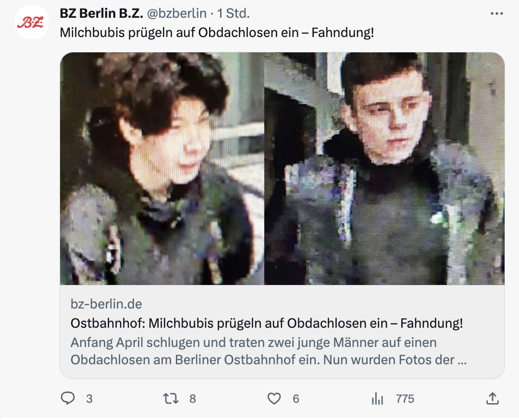Click the reply count 3

(x=89, y=399)
